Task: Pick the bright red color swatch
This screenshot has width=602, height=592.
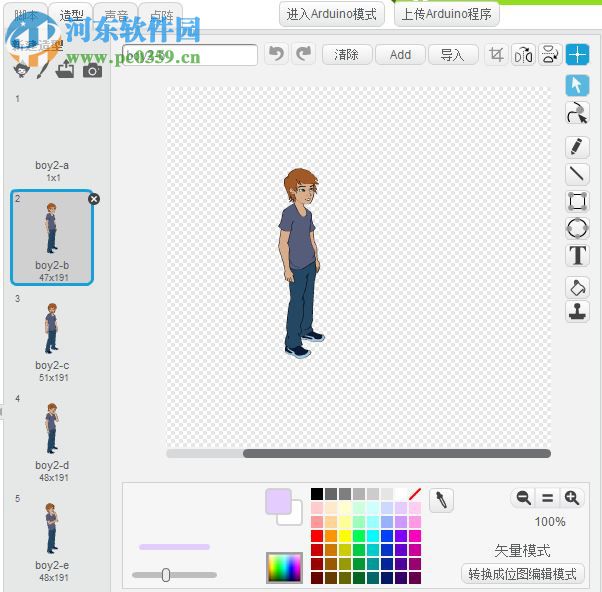Action: (317, 536)
